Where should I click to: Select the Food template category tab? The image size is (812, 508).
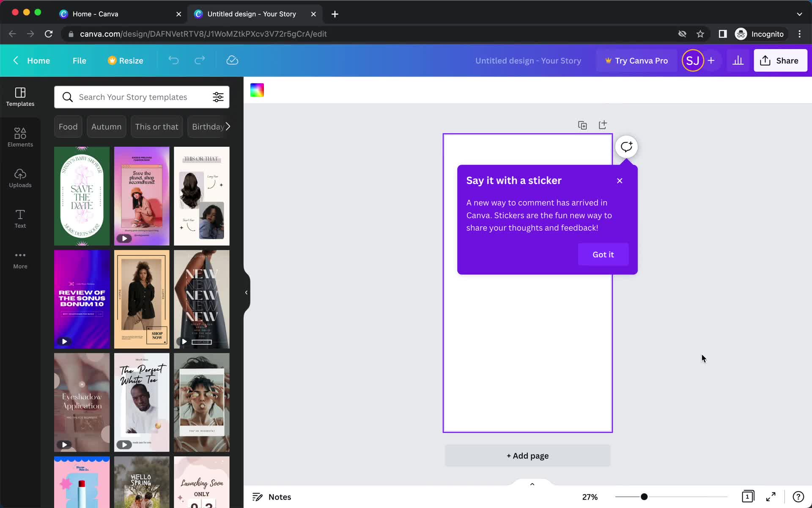tap(68, 127)
